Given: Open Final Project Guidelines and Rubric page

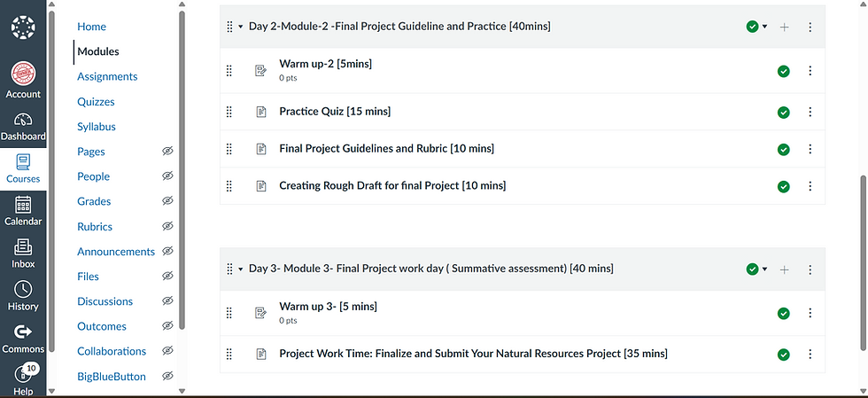Looking at the screenshot, I should (x=386, y=148).
